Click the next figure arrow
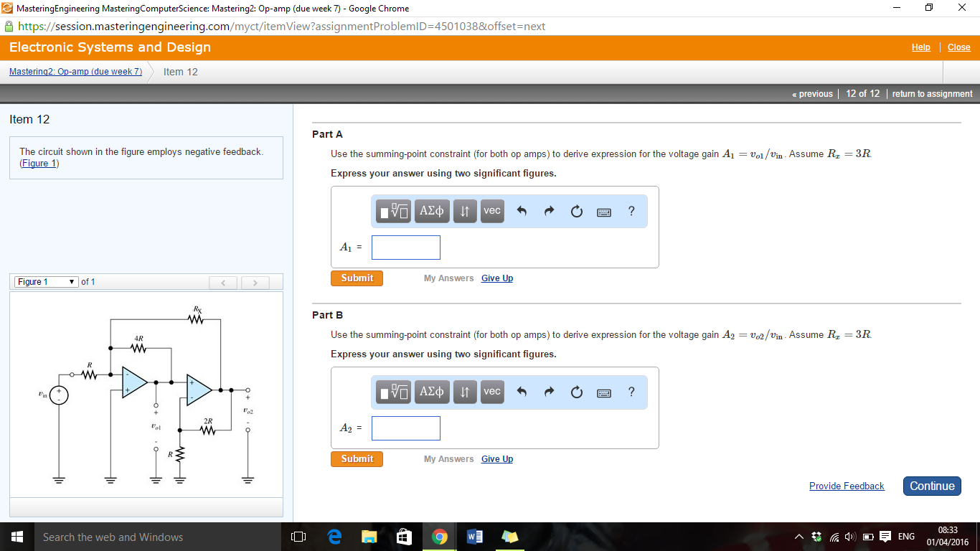Image resolution: width=980 pixels, height=551 pixels. click(x=255, y=283)
